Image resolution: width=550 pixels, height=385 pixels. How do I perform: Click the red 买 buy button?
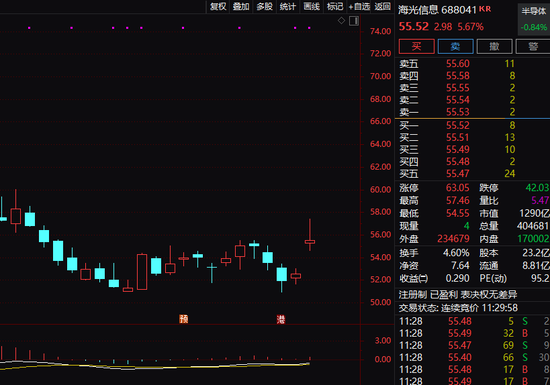pos(417,46)
